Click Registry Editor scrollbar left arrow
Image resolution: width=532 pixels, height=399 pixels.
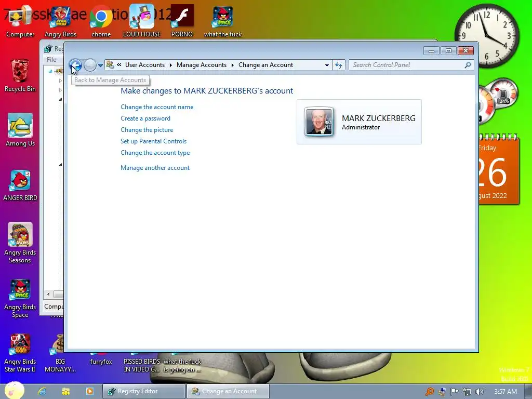[x=48, y=294]
